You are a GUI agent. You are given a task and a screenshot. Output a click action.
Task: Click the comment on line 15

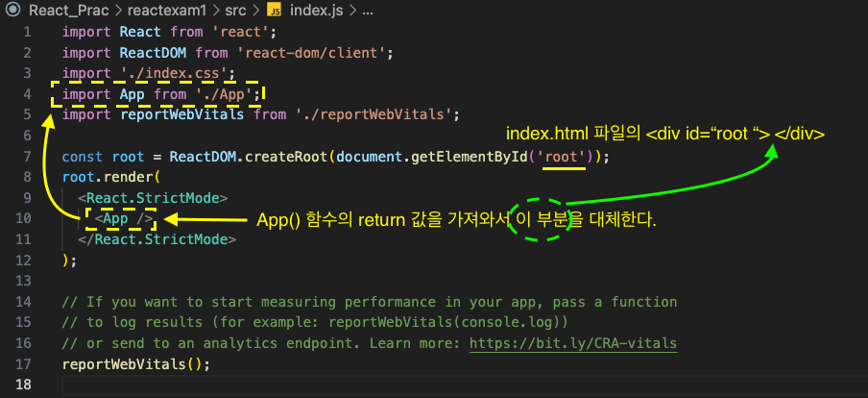tap(315, 323)
